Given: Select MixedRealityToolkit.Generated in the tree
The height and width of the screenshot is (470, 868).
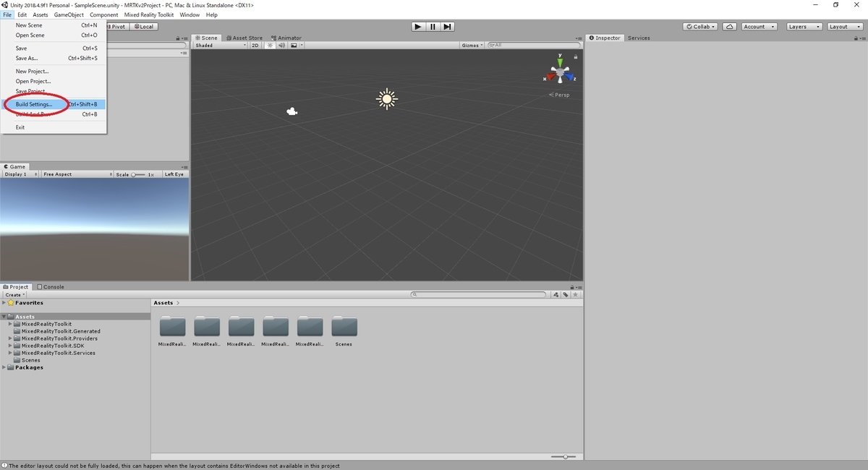Looking at the screenshot, I should coord(61,331).
